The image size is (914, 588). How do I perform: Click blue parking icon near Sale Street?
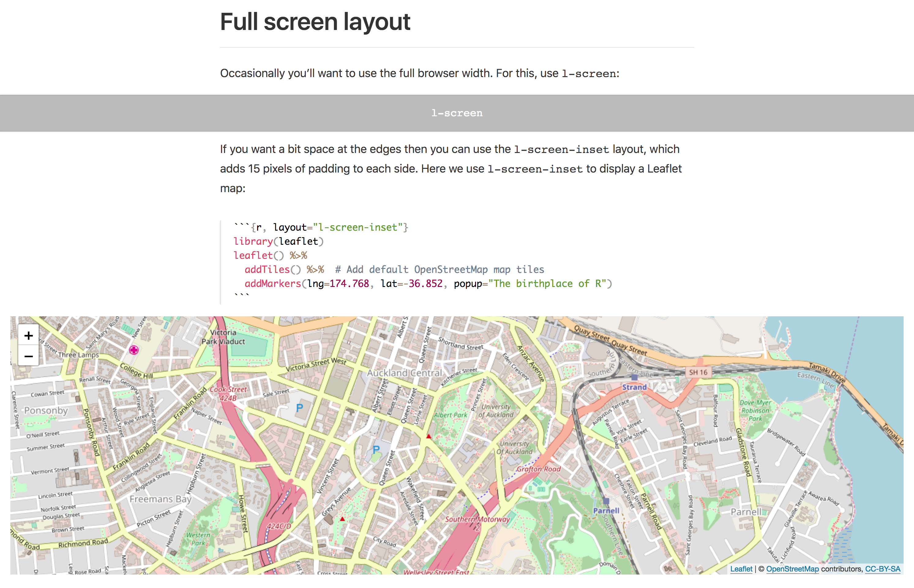pyautogui.click(x=299, y=408)
